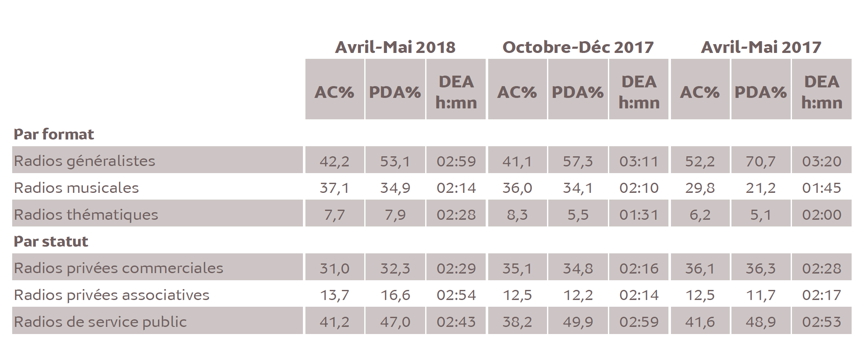Viewport: 868px width, 350px height.
Task: Click the 01:31 cell for Radios thématiques
Action: click(639, 215)
